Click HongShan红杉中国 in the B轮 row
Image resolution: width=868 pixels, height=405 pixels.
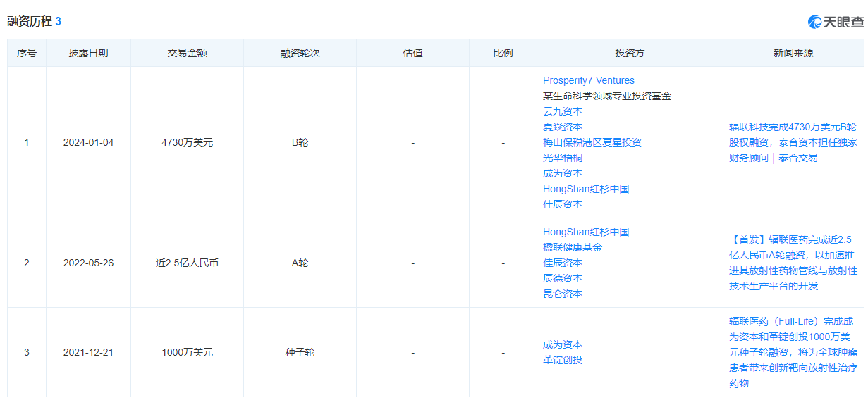coord(585,189)
